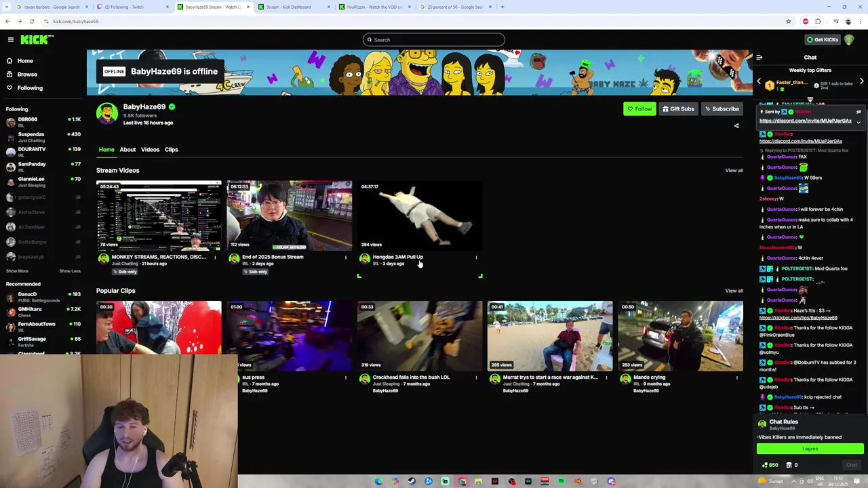This screenshot has width=868, height=488.
Task: Open the MONKEY STREAMS, REACTIONS video thumbnail
Action: coord(159,216)
